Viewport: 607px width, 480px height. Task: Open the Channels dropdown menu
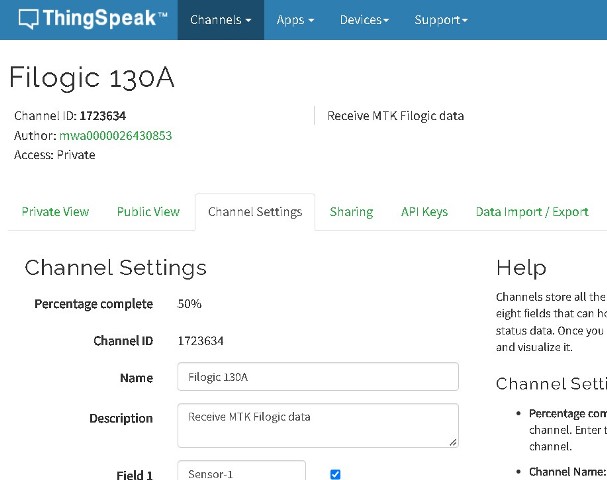pyautogui.click(x=220, y=20)
